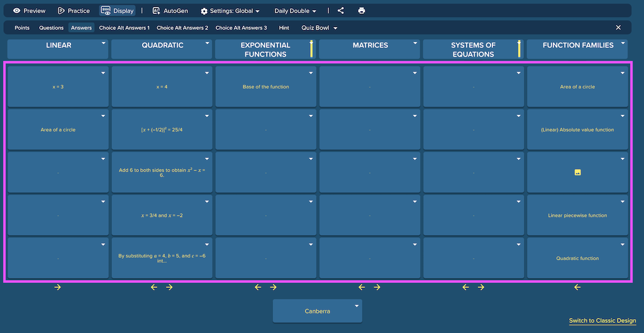Follow the Switch to Classic Design link
Screen dimensions: 644x333
tap(602, 320)
